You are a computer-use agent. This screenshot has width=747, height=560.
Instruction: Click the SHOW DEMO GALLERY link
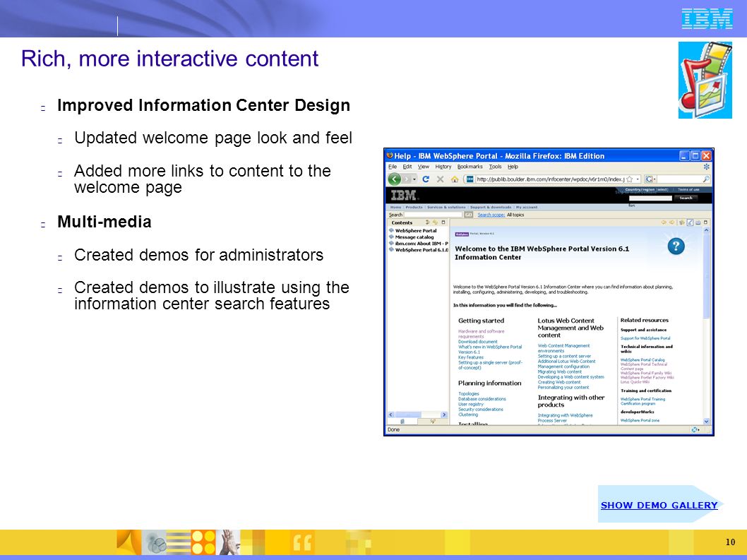coord(659,505)
